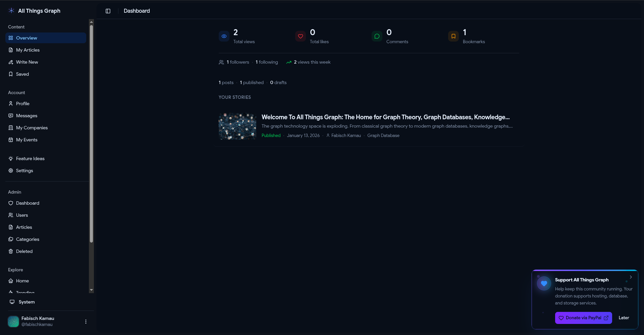644x335 pixels.
Task: Start a new article via Write New
Action: [46, 62]
